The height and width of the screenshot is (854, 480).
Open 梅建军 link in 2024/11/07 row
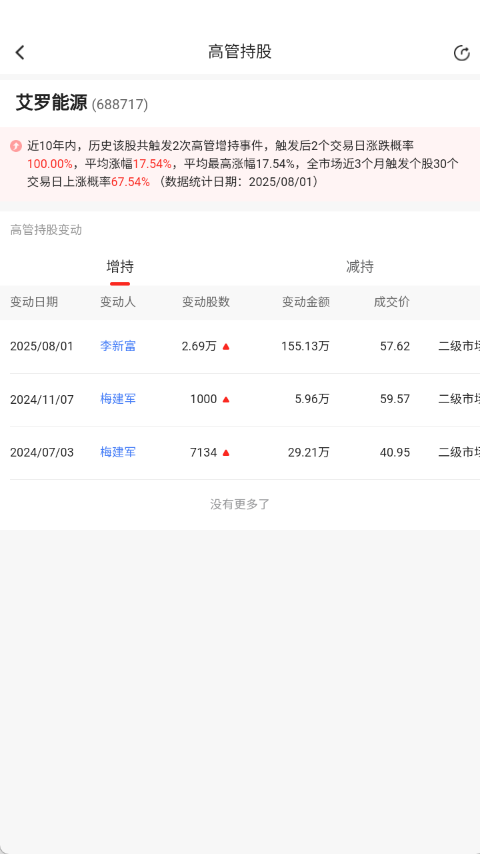pyautogui.click(x=118, y=399)
